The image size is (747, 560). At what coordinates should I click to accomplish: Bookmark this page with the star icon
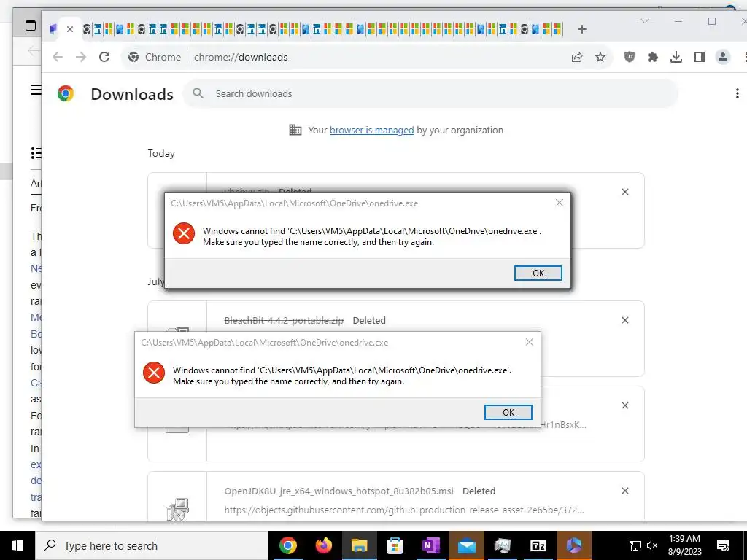tap(600, 57)
